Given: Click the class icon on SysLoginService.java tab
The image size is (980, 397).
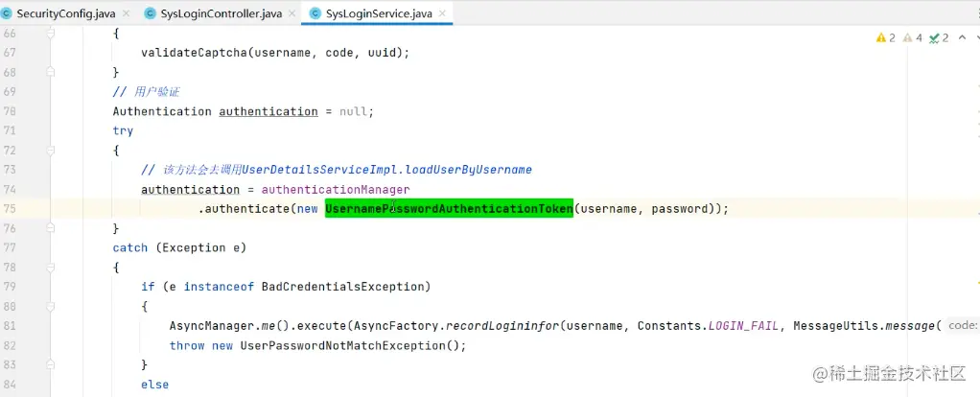Looking at the screenshot, I should coord(315,13).
